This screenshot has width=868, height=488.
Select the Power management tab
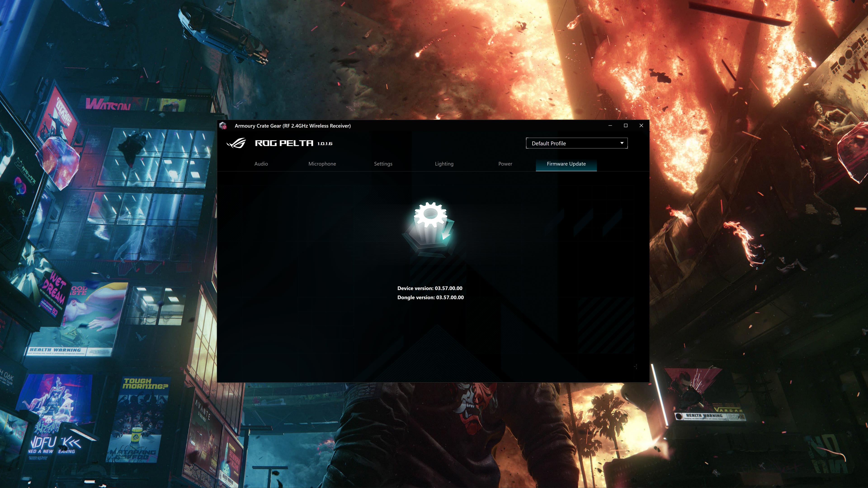[x=505, y=164]
